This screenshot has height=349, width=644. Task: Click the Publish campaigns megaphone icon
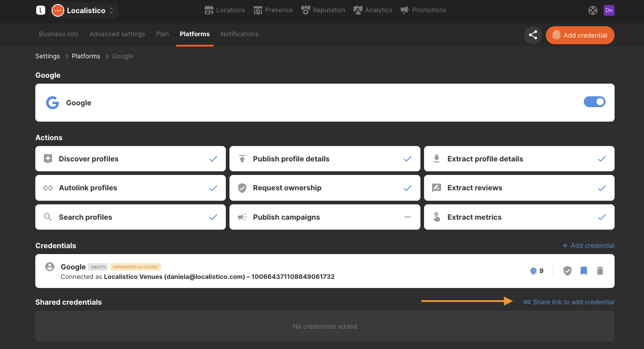242,217
